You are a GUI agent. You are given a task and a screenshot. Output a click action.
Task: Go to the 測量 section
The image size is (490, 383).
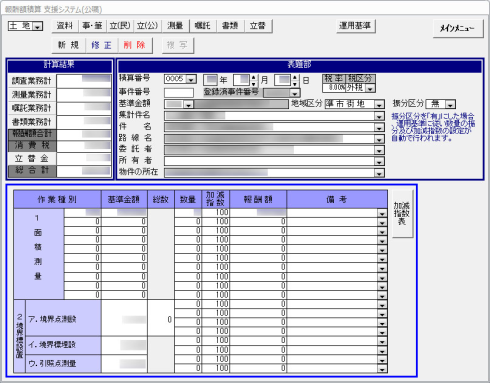[x=175, y=26]
